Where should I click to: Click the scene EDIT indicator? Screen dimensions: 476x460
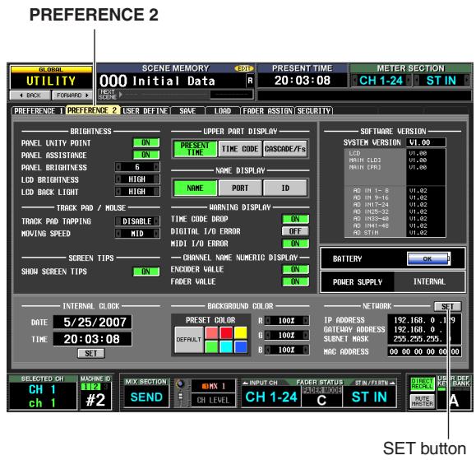[244, 68]
